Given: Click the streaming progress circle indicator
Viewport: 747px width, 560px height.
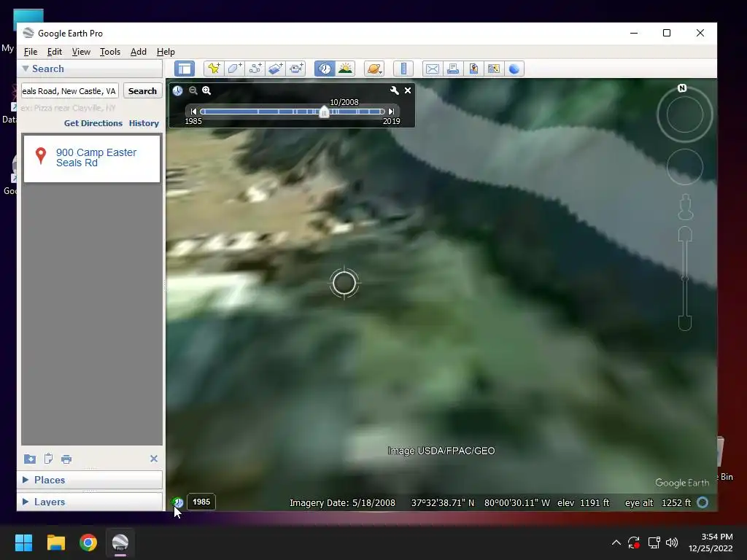Looking at the screenshot, I should coord(703,502).
